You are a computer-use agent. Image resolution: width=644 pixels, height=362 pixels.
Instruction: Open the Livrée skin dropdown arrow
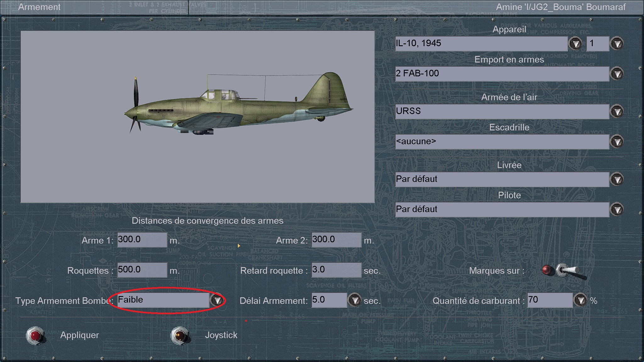coord(617,179)
